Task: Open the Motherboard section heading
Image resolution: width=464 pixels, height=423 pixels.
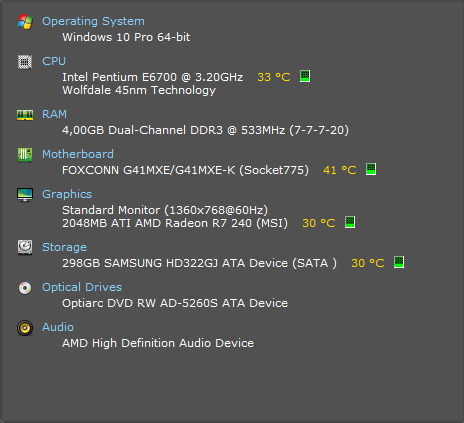Action: (x=78, y=154)
